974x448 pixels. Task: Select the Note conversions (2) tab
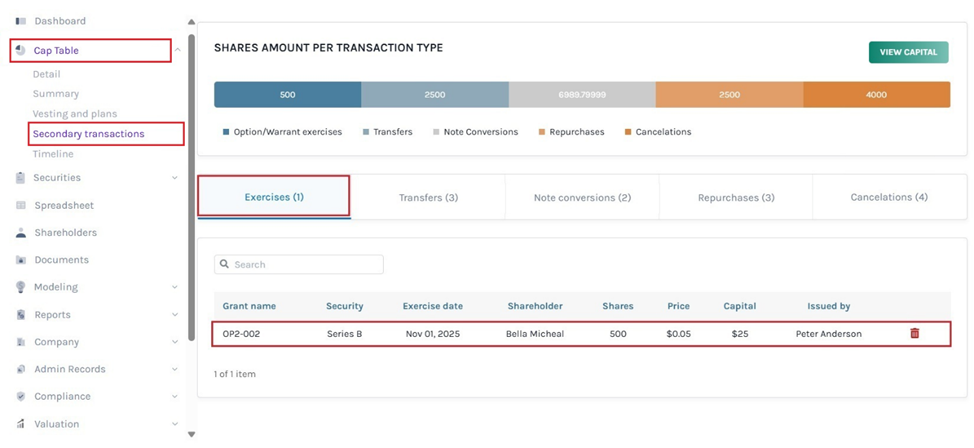pos(582,198)
